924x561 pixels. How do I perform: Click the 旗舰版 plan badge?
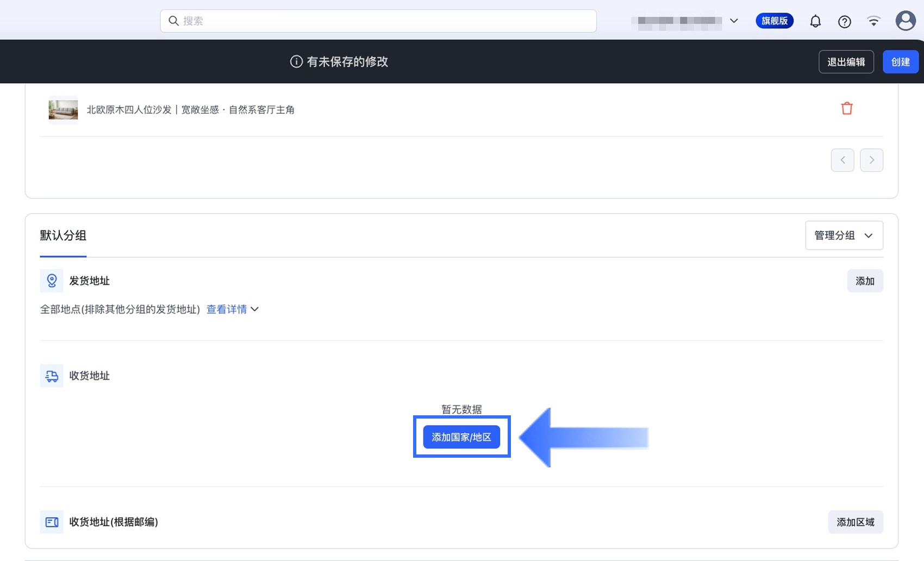pos(775,21)
